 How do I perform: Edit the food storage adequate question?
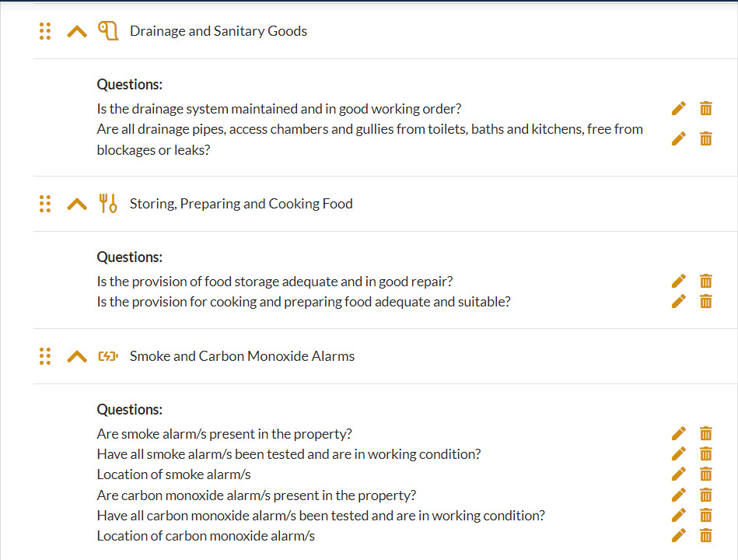(x=678, y=282)
